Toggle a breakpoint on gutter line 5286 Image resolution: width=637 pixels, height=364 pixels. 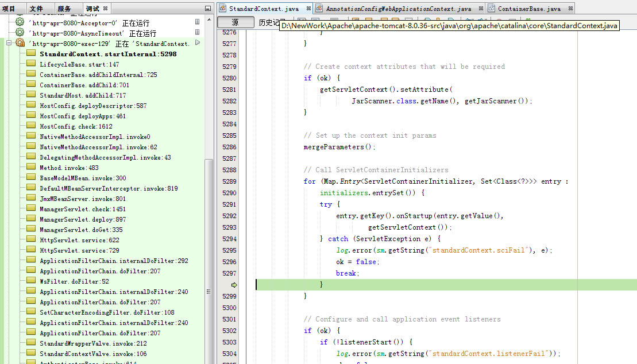click(x=230, y=146)
